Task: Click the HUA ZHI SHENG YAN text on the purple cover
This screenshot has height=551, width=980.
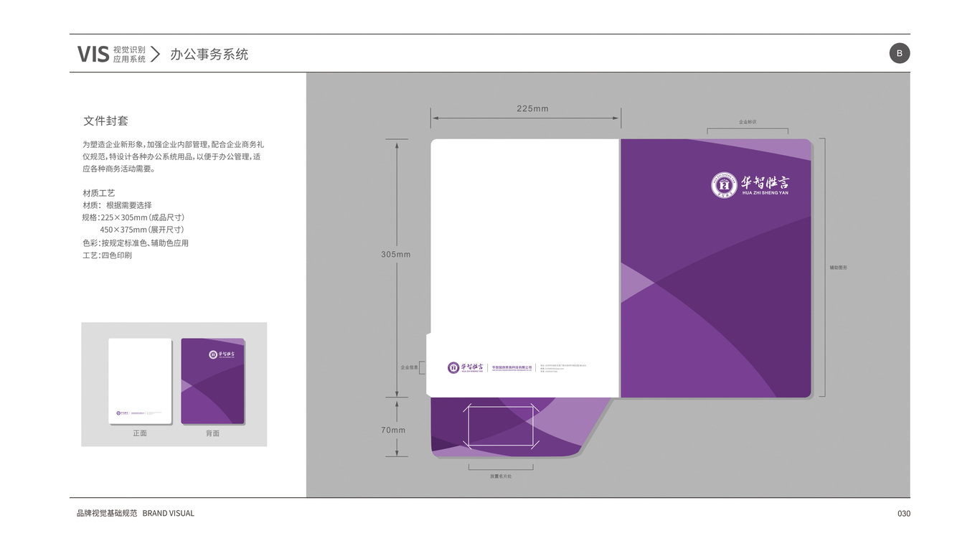Action: pos(765,193)
